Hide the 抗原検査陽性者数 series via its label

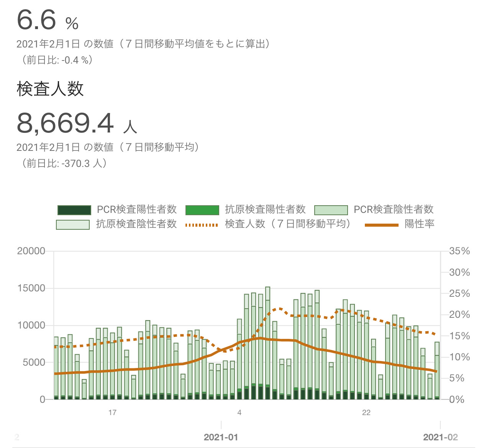[x=265, y=209]
